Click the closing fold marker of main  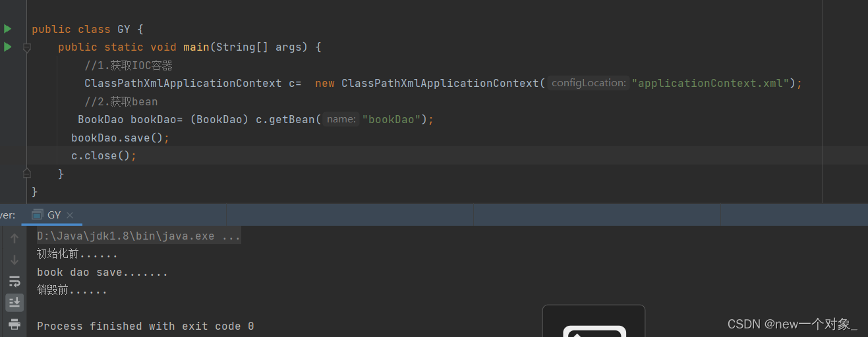coord(27,173)
